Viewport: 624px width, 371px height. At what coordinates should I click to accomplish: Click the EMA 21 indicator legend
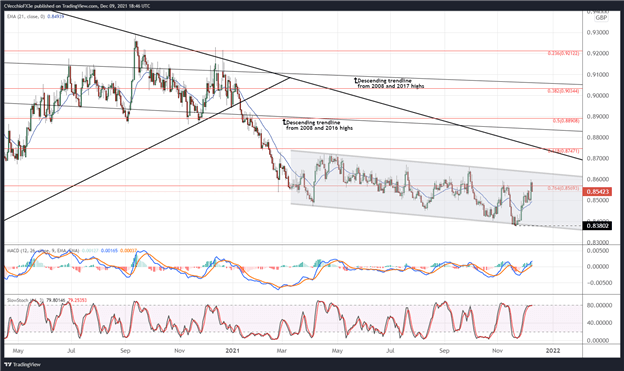pyautogui.click(x=35, y=17)
